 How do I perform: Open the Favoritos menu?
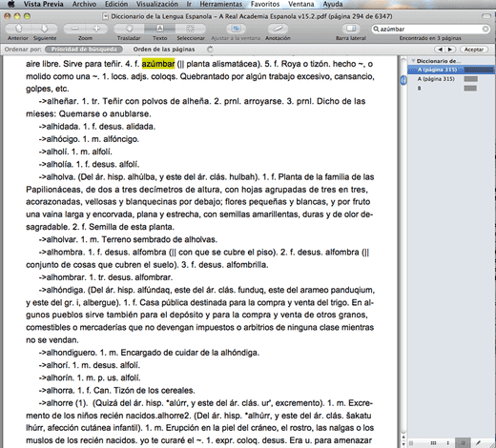click(265, 4)
